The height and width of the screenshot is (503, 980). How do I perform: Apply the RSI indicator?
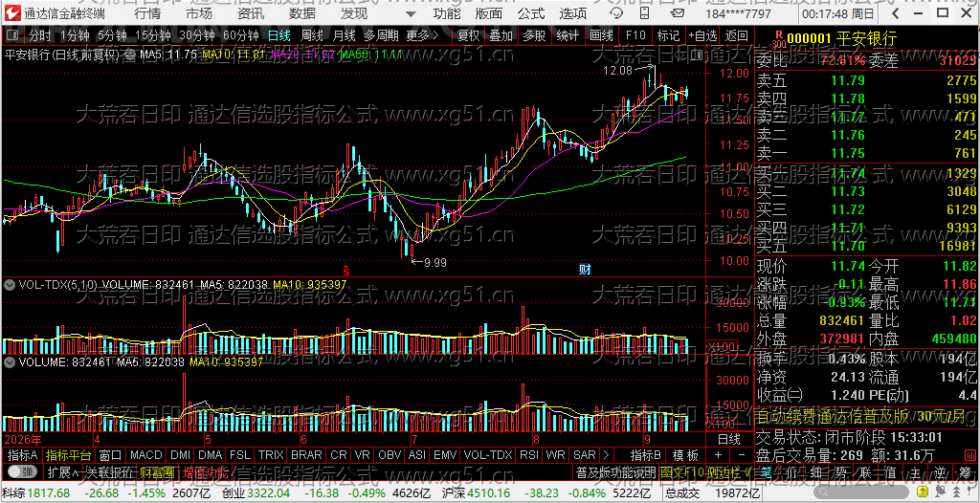(x=528, y=455)
